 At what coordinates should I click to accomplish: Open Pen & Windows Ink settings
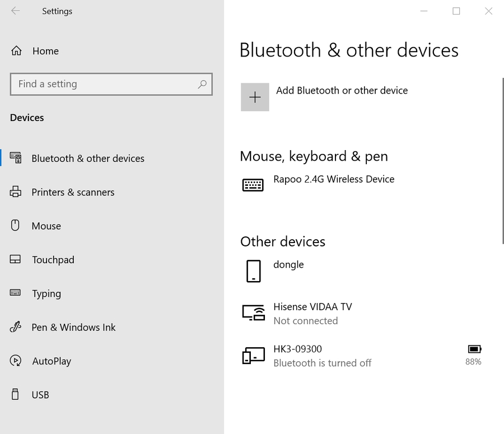click(73, 328)
